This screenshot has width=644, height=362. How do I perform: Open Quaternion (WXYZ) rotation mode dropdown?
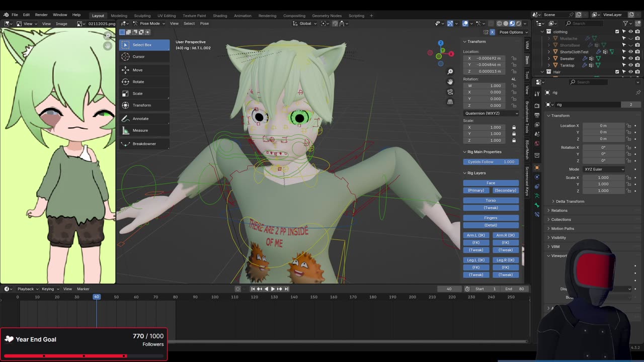[491, 113]
